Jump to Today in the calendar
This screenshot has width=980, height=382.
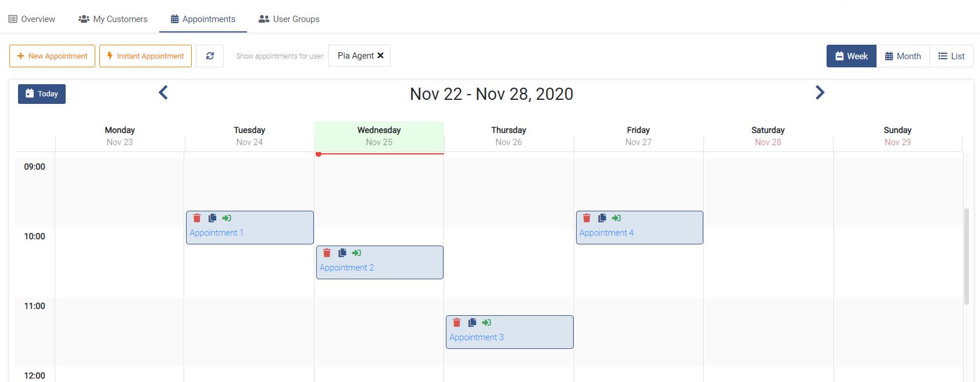(42, 94)
